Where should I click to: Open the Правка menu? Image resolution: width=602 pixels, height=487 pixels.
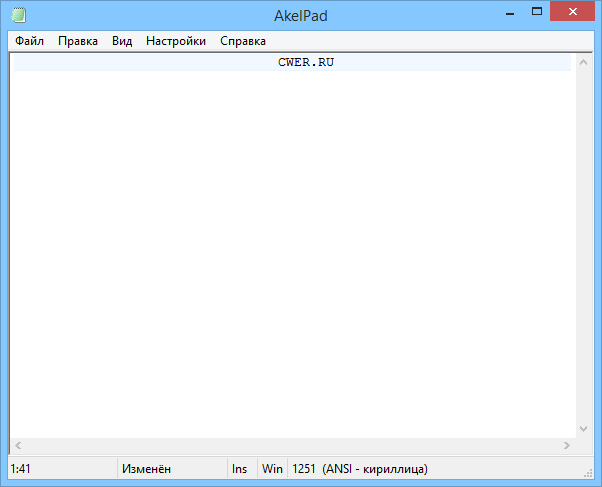point(78,41)
